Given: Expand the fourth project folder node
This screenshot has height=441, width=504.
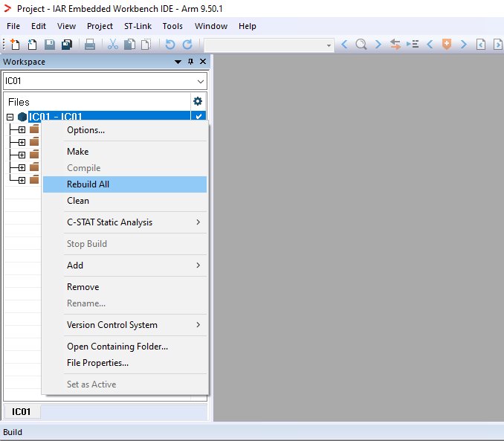Looking at the screenshot, I should click(x=22, y=167).
